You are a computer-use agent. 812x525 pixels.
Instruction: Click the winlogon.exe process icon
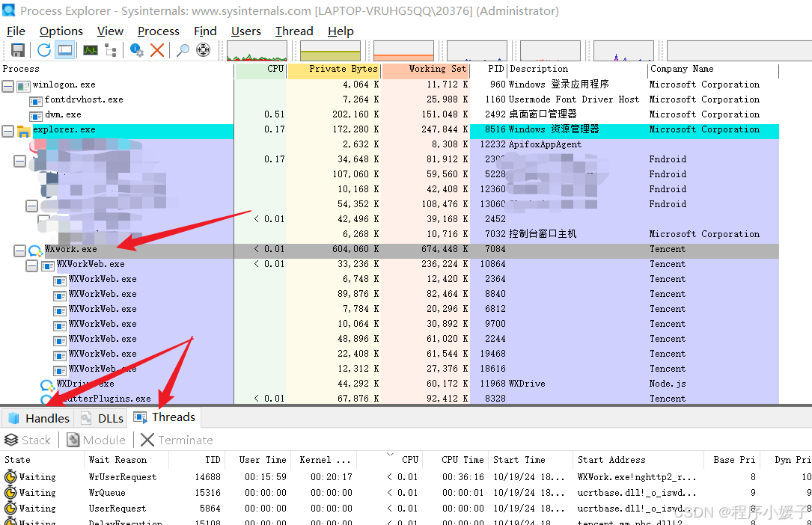(x=23, y=86)
